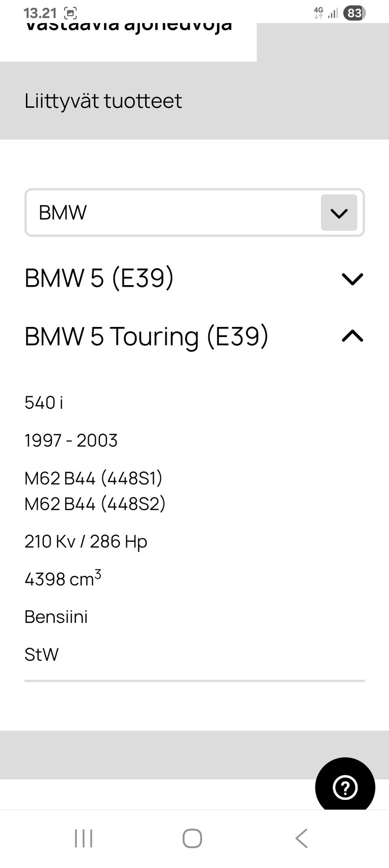Tap the status bar clock showing 13.21

(x=40, y=13)
